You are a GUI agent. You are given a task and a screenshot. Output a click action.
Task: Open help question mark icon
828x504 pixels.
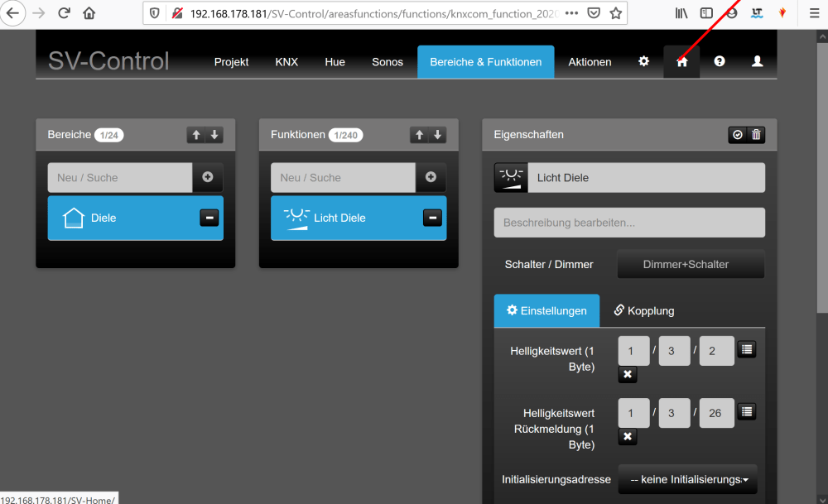point(720,61)
